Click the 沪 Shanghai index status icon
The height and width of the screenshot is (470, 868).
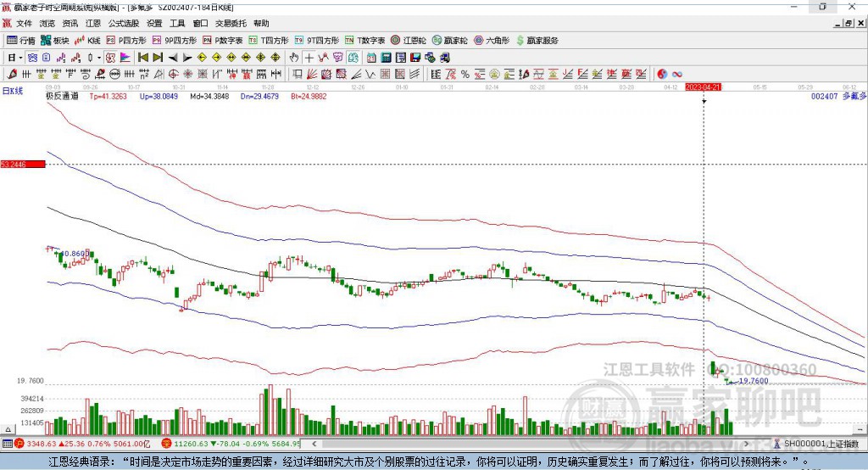(19, 444)
